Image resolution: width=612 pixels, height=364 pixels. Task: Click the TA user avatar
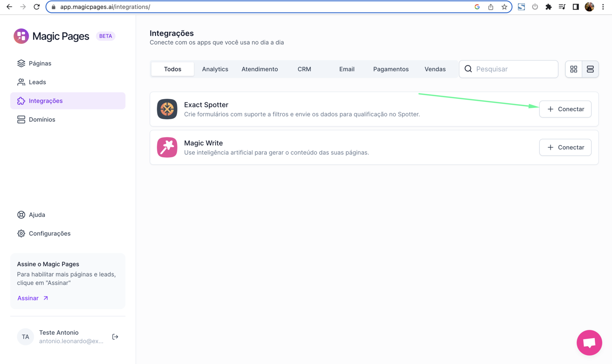coord(25,337)
